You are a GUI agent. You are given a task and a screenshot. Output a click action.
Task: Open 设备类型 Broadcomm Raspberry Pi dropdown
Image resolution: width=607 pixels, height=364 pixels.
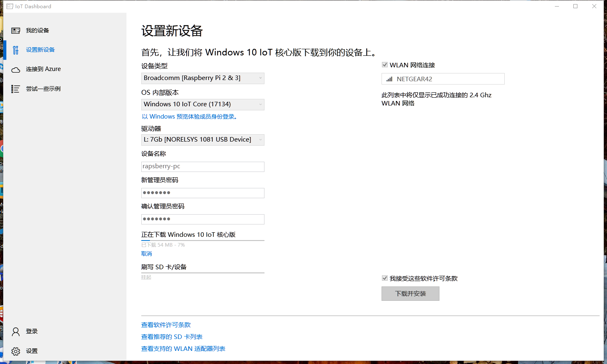click(203, 78)
